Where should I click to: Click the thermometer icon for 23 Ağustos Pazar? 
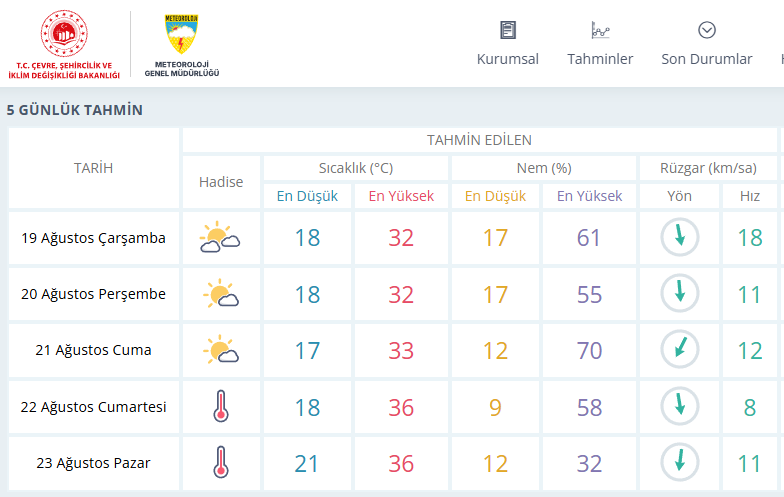[221, 462]
